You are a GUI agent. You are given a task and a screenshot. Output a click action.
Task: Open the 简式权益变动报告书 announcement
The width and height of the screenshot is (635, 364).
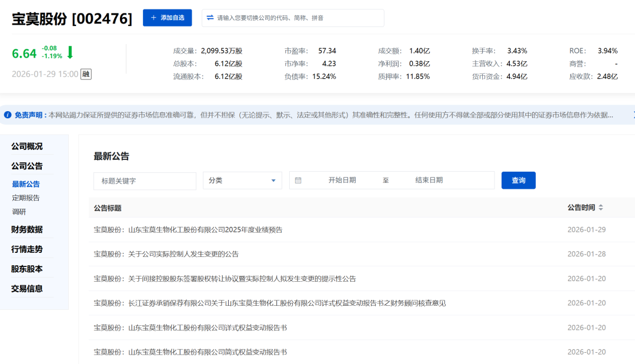[x=190, y=352]
